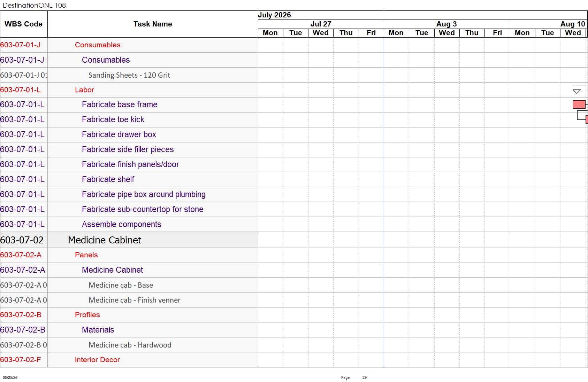Viewport: 588px width, 382px height.
Task: Click the Labor summary triangle marker
Action: (x=577, y=91)
